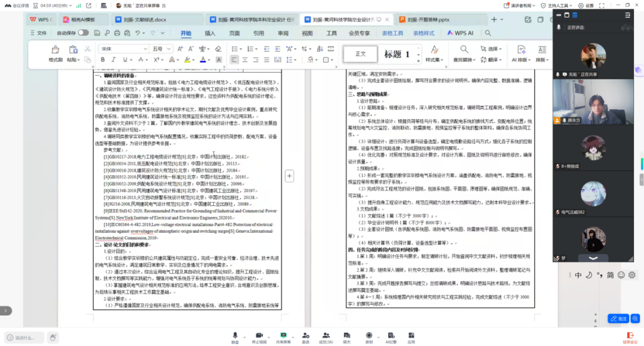Stop your video (停止视频)
The width and height of the screenshot is (644, 346).
coord(259,336)
